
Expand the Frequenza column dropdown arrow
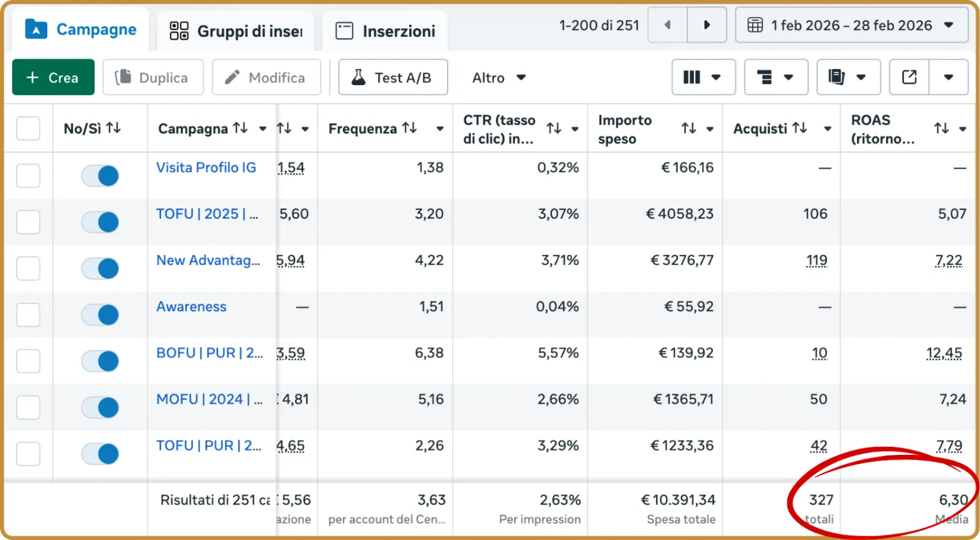440,129
